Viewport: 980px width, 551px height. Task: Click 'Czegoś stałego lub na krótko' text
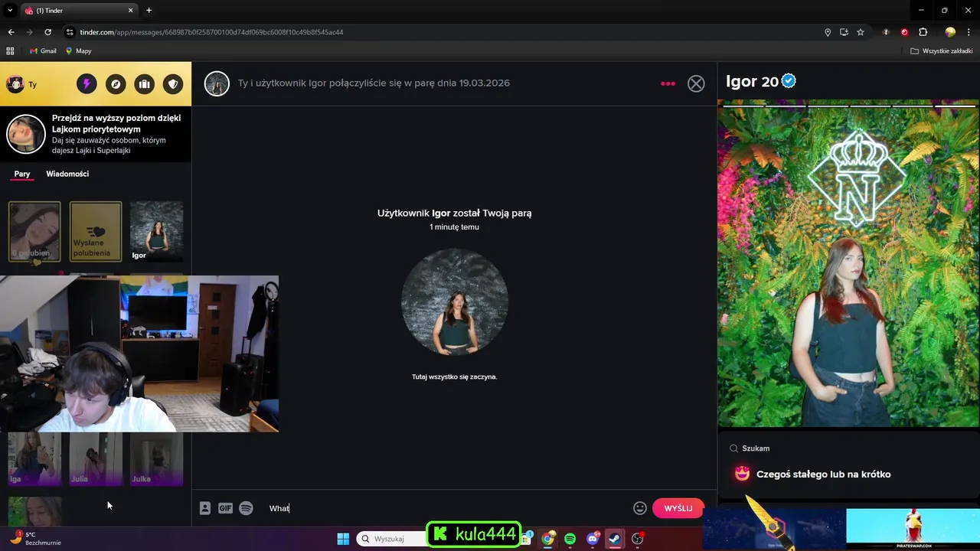(x=823, y=474)
